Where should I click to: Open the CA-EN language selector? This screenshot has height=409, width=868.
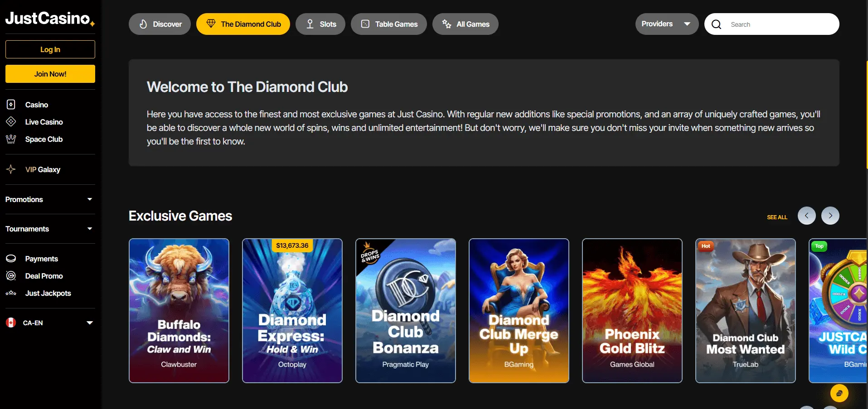pos(50,323)
